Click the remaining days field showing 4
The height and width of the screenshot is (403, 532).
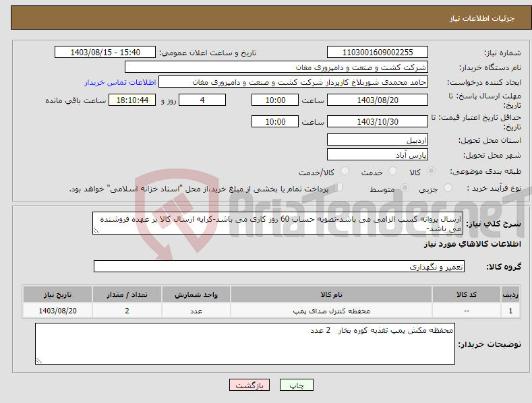(202, 100)
